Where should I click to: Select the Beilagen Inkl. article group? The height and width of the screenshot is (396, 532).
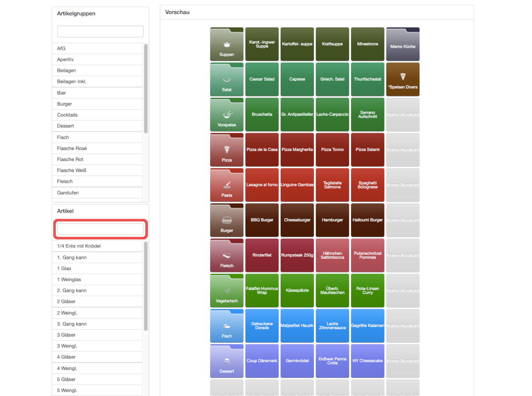(x=97, y=81)
